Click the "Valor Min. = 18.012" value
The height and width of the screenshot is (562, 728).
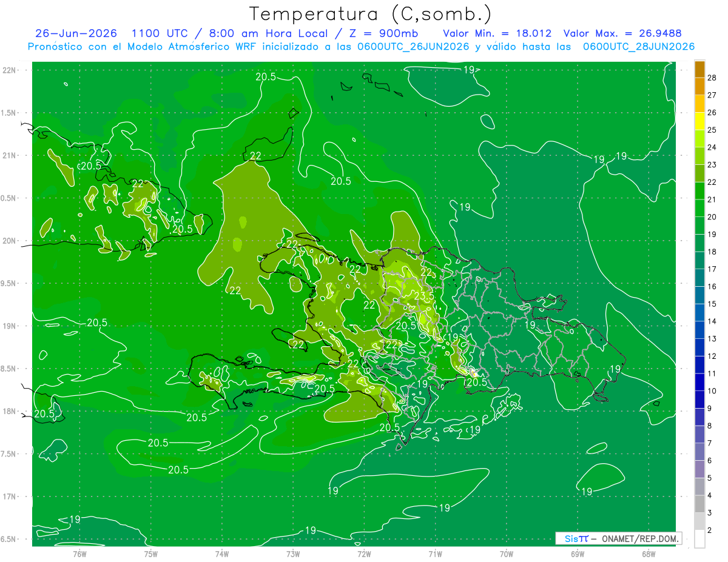(497, 33)
